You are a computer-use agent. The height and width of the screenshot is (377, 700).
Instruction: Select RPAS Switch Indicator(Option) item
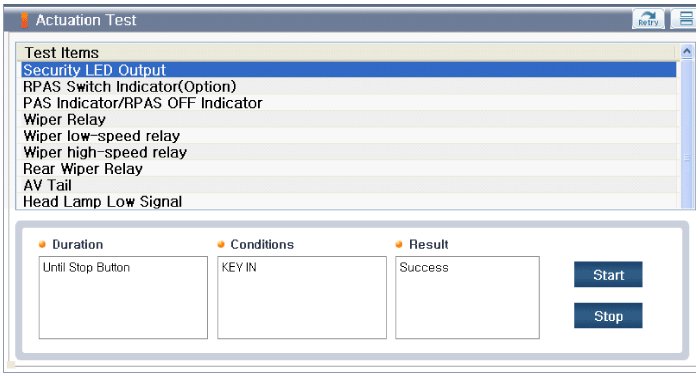[x=349, y=87]
